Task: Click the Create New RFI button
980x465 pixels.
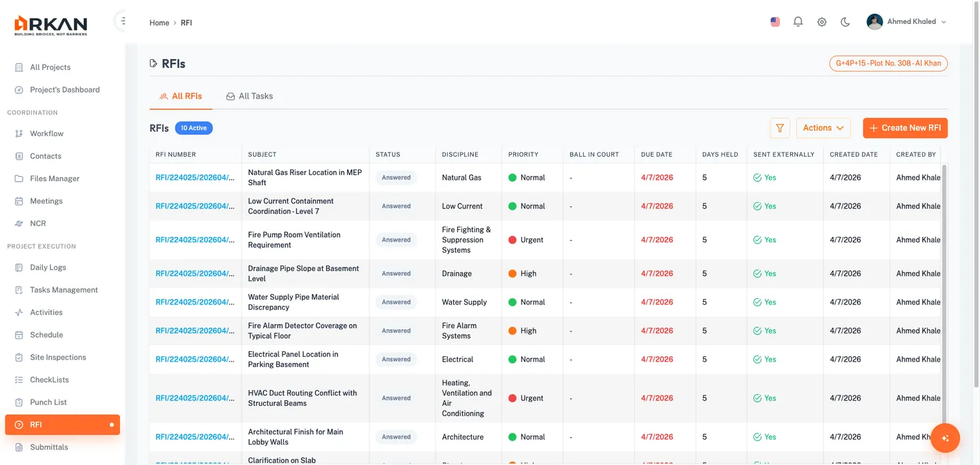Action: [x=905, y=127]
